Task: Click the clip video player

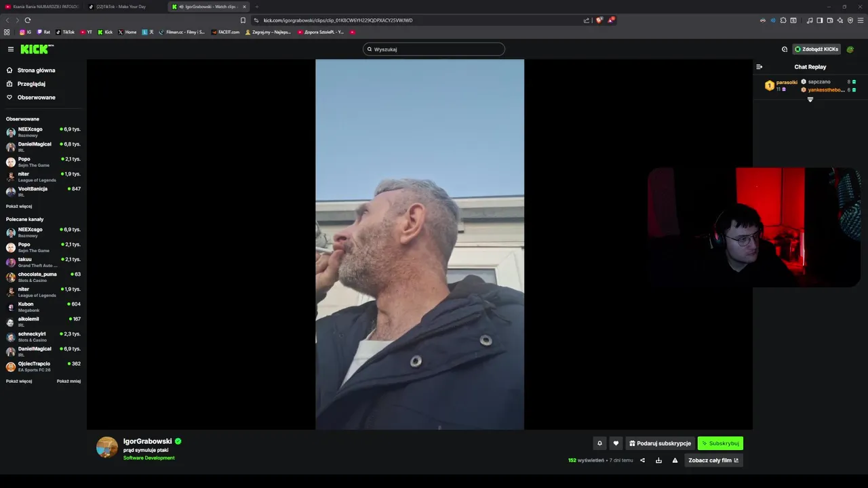Action: tap(420, 244)
